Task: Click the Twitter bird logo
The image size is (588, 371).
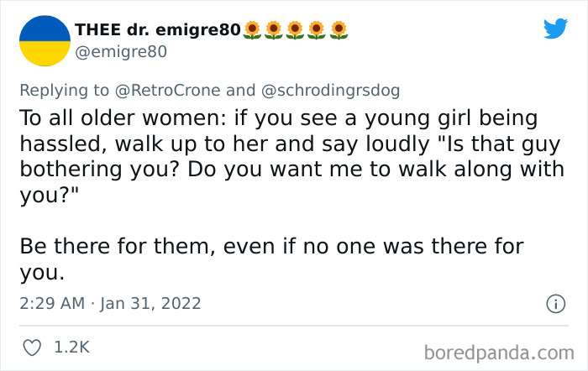Action: tap(555, 29)
